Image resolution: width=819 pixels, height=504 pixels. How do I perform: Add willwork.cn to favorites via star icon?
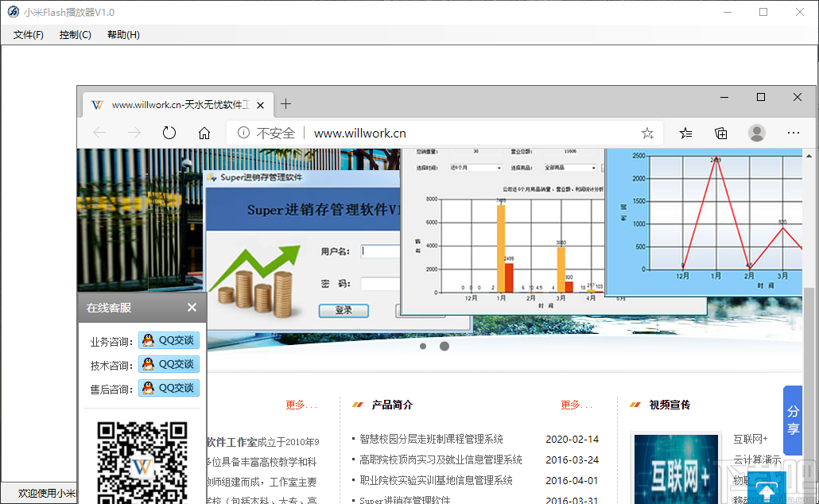click(x=647, y=133)
